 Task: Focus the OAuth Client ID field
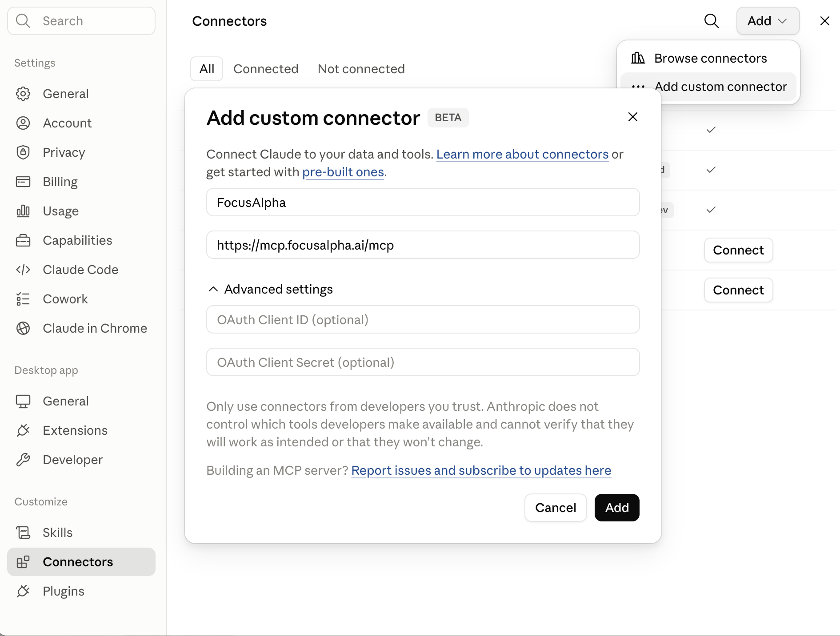click(423, 319)
